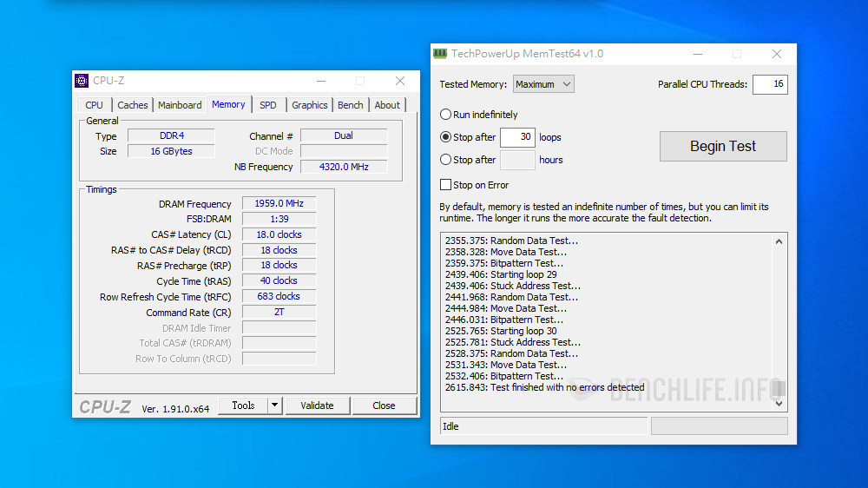Enable Stop on Error checkbox
The height and width of the screenshot is (488, 868).
(x=446, y=185)
